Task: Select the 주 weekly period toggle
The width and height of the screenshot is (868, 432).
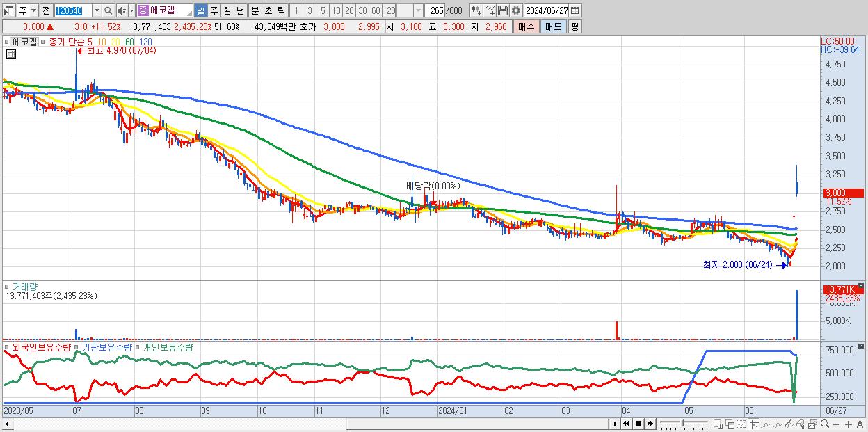Action: (x=214, y=10)
